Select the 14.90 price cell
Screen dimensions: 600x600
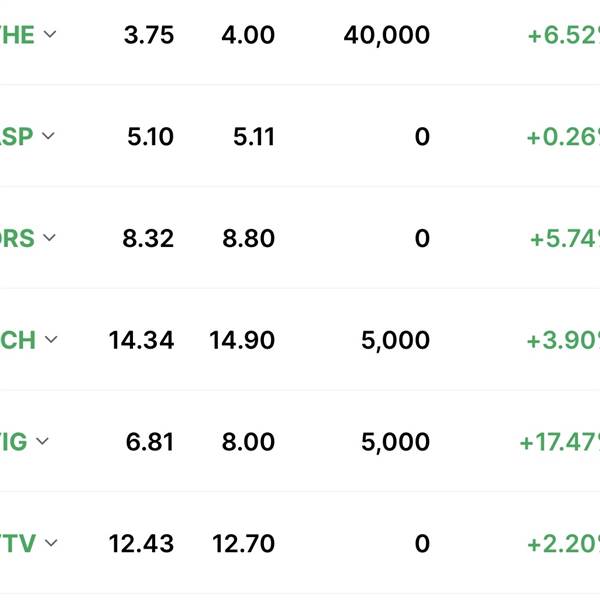242,340
